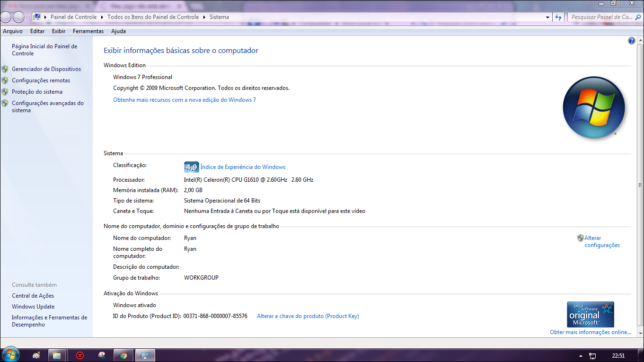The height and width of the screenshot is (362, 644).
Task: Click Alterar configurações link
Action: [602, 242]
